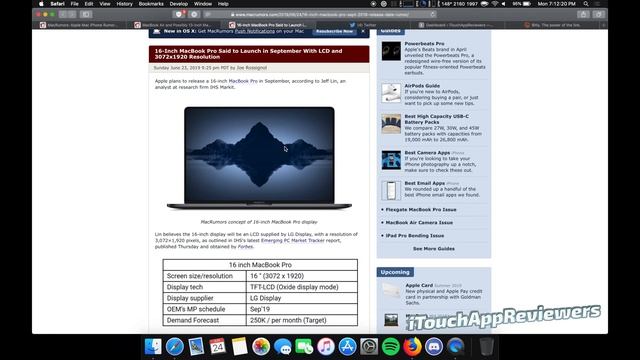
Task: Open Messages app in the Dock
Action: pos(282,347)
